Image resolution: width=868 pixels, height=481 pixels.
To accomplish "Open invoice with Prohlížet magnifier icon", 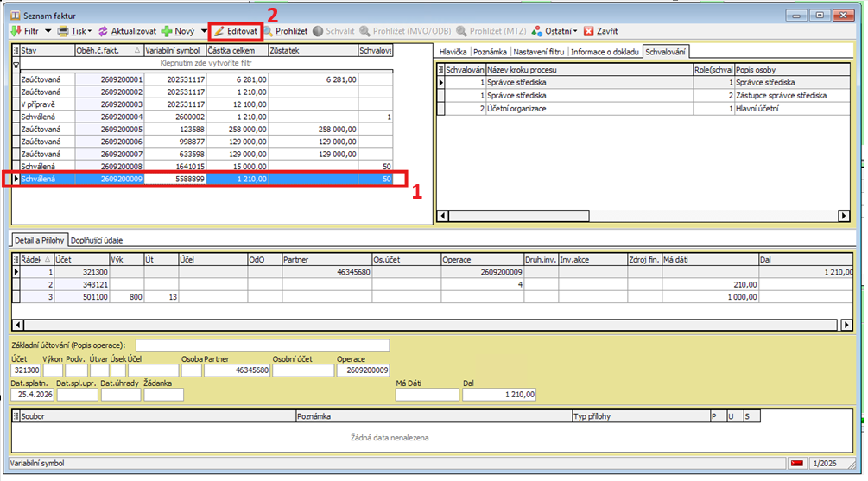I will click(x=269, y=31).
